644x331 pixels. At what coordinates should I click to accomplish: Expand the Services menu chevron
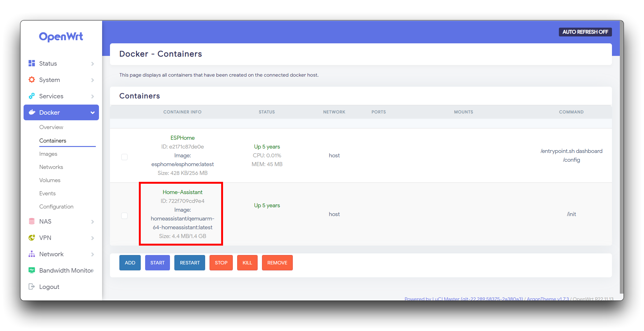(93, 96)
